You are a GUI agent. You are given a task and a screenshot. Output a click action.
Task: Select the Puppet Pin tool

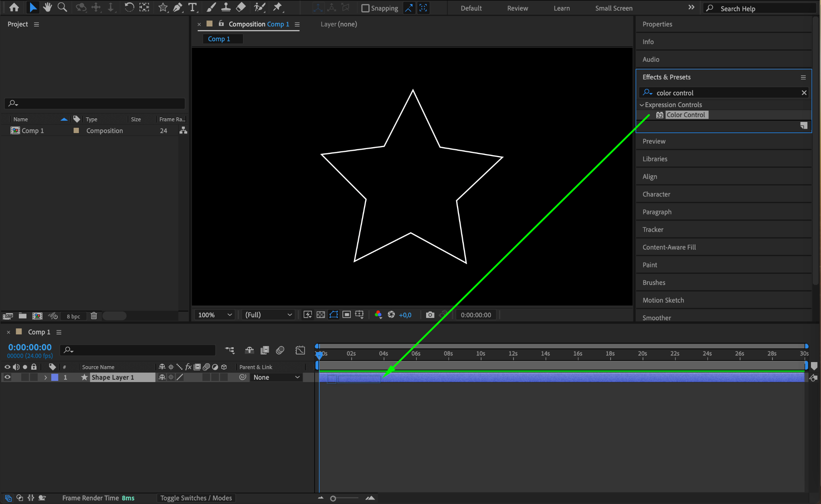(277, 7)
